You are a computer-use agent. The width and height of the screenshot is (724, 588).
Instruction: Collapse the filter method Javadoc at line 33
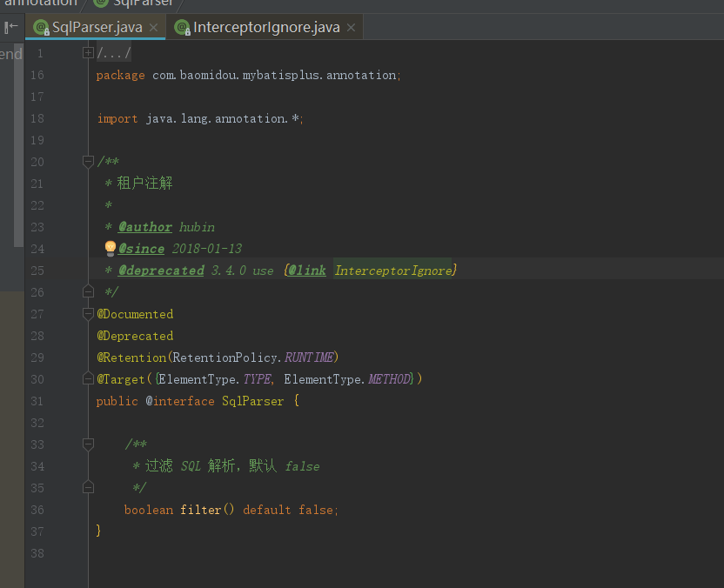[x=88, y=444]
